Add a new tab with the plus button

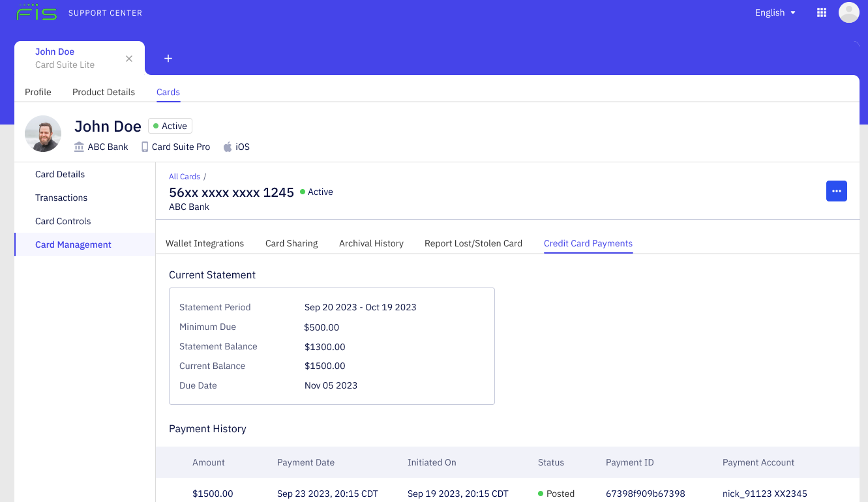click(x=168, y=58)
